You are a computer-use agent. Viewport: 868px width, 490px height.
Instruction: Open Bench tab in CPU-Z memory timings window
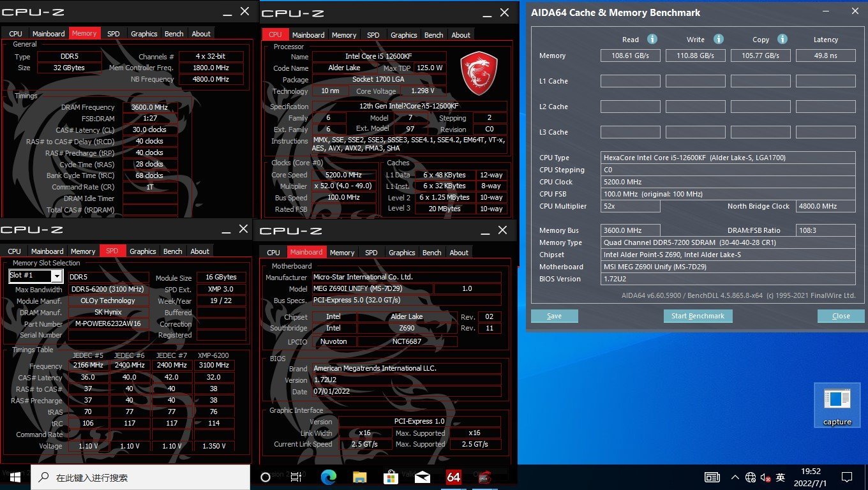(174, 34)
